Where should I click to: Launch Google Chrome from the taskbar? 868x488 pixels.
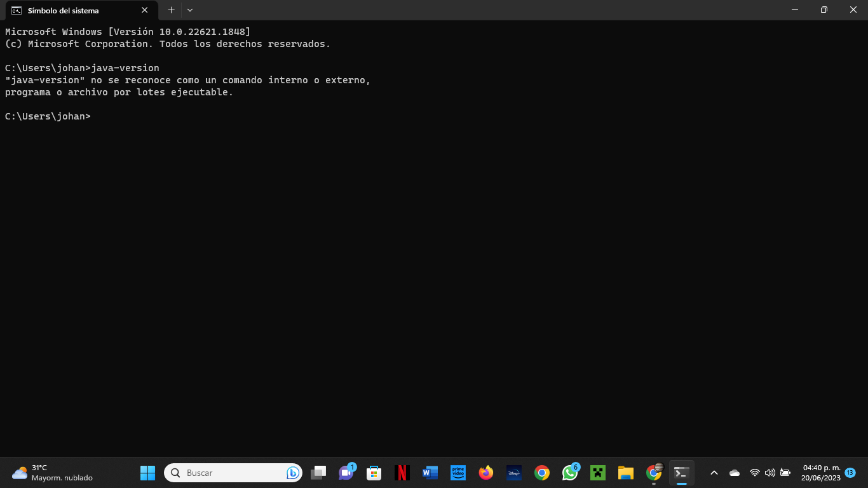[542, 473]
